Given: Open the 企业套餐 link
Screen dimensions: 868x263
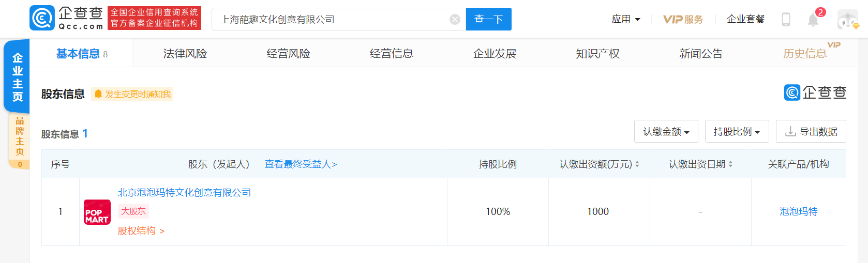Looking at the screenshot, I should click(x=746, y=19).
